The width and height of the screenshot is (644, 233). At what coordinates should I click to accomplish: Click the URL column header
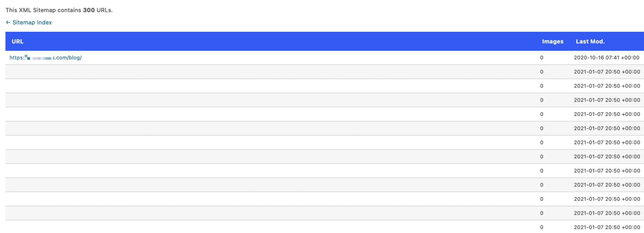pos(17,41)
